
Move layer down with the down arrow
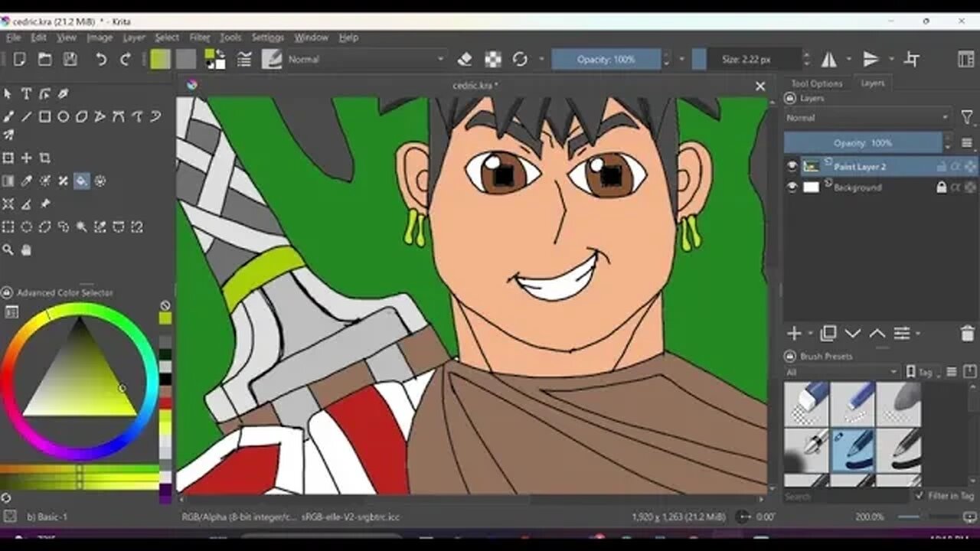(x=852, y=333)
